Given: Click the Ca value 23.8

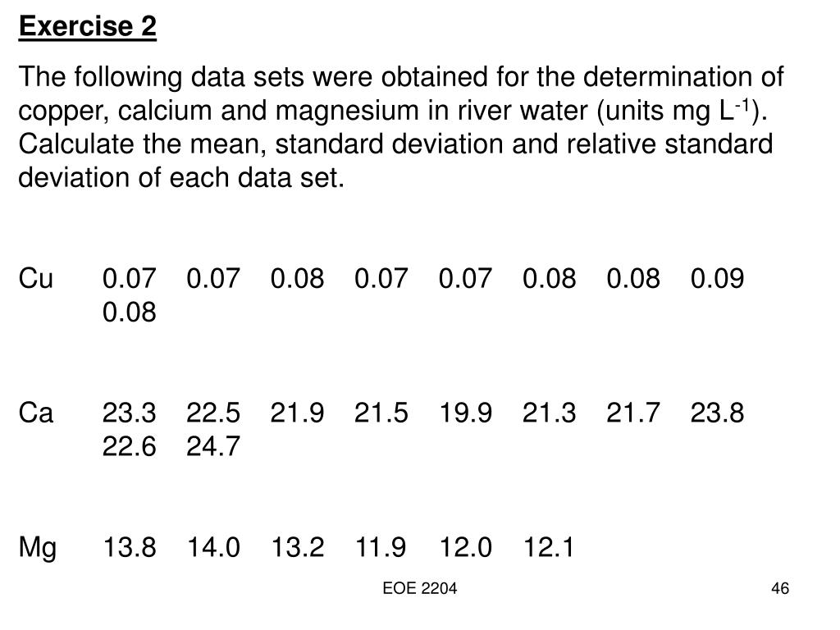Looking at the screenshot, I should [717, 413].
